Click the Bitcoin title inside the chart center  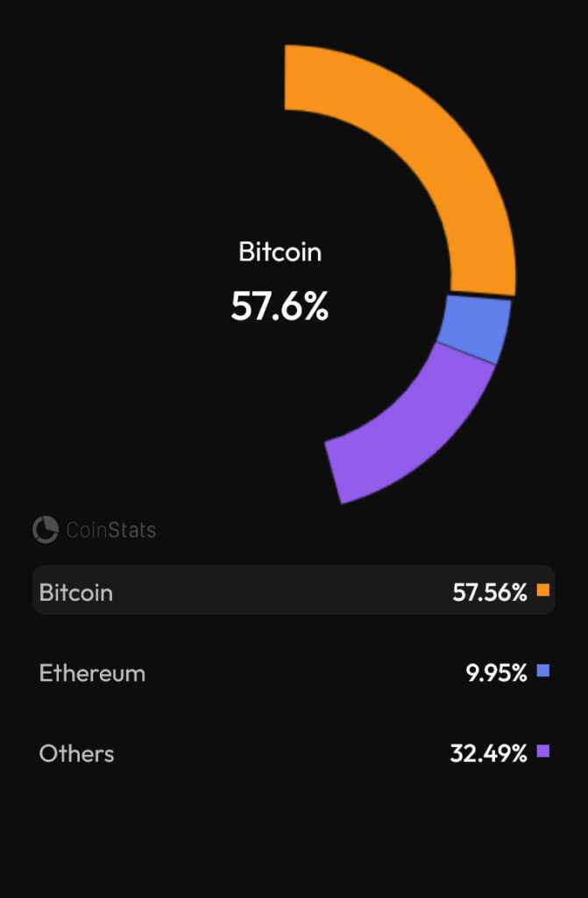280,252
